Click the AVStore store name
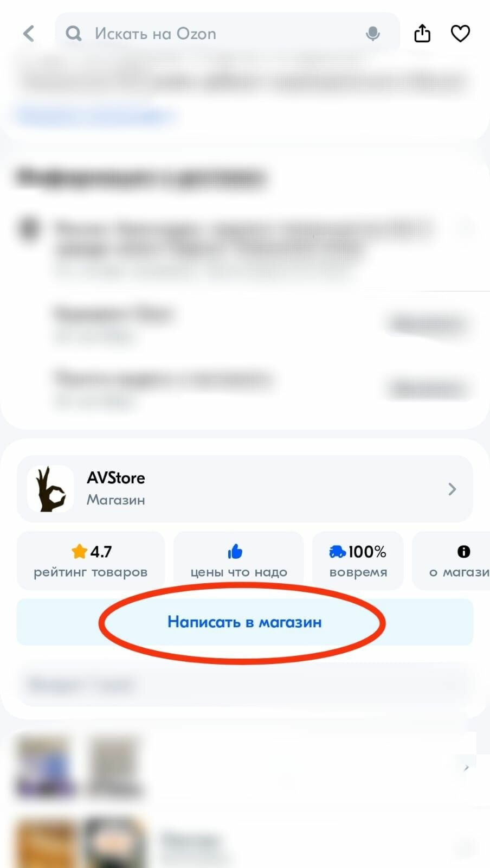 click(x=116, y=478)
